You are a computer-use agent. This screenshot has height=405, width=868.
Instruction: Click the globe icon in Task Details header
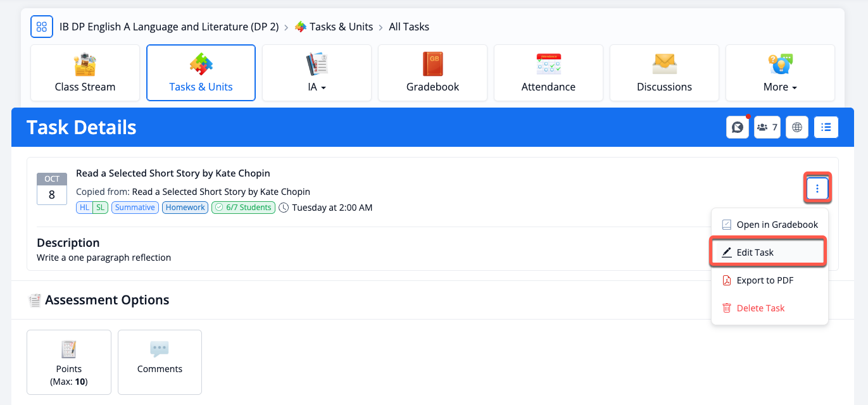pyautogui.click(x=796, y=127)
